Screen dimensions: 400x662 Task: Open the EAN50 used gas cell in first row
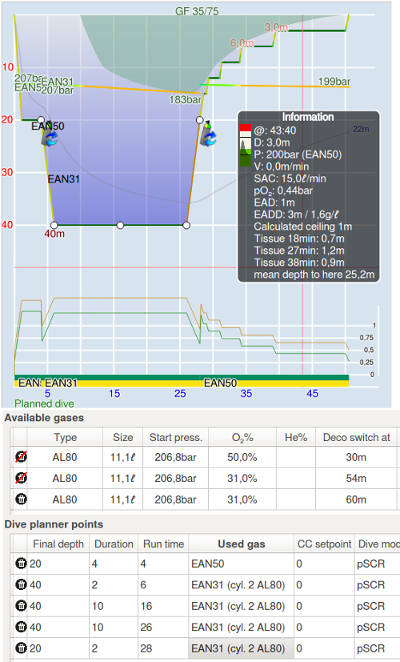[241, 564]
